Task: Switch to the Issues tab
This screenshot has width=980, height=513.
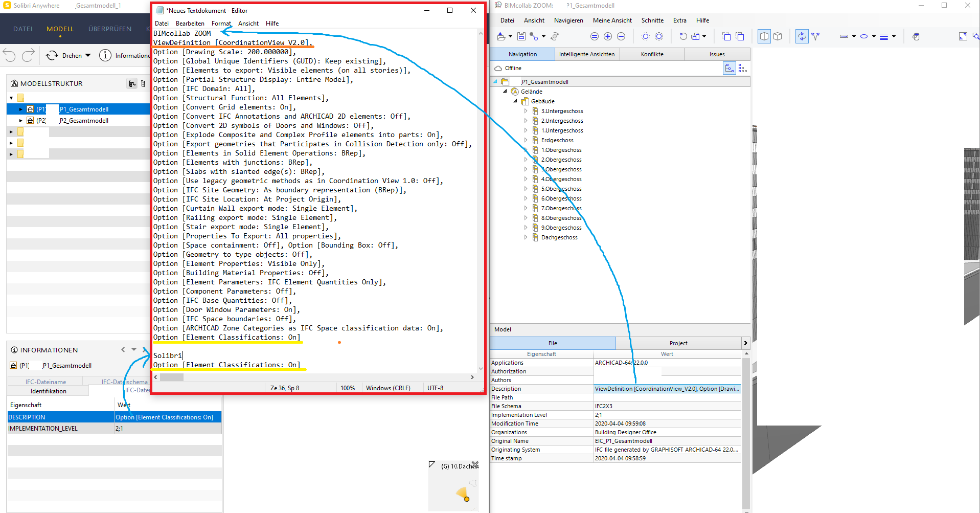Action: 717,54
